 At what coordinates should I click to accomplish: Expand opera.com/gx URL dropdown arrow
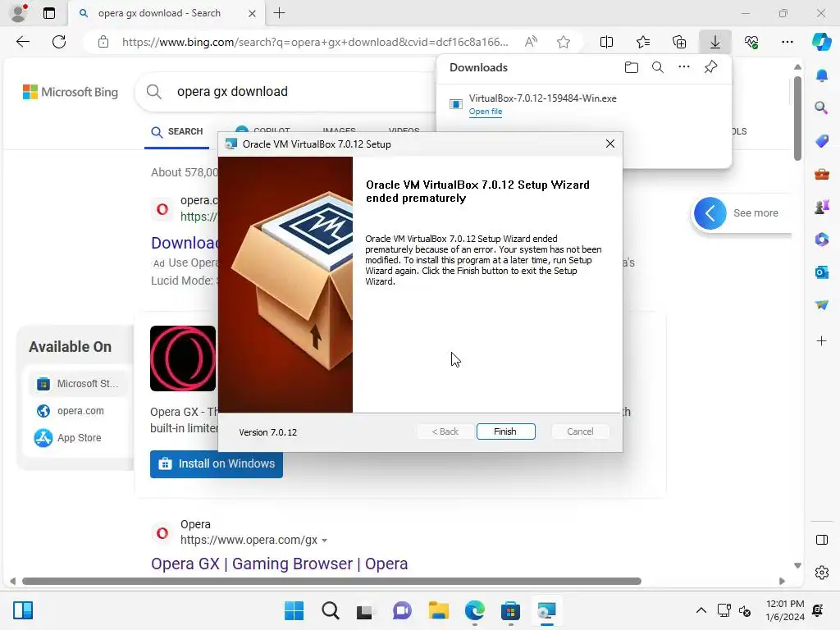[324, 541]
